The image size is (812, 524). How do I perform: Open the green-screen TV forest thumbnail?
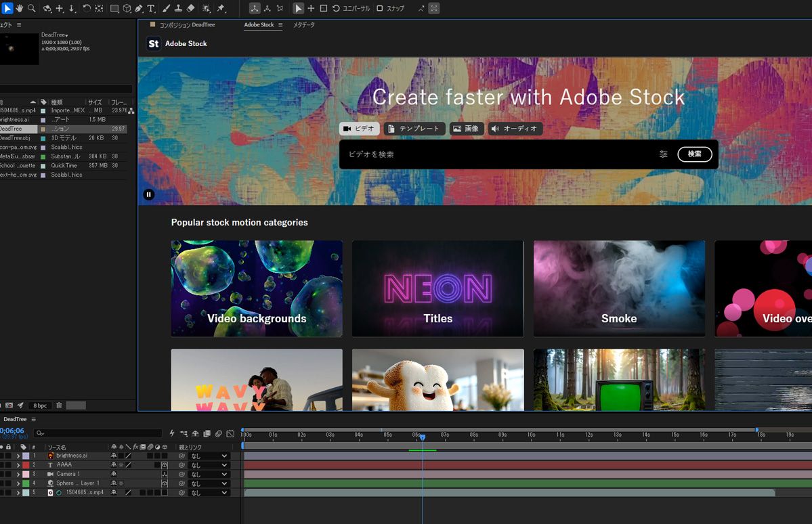(x=620, y=380)
